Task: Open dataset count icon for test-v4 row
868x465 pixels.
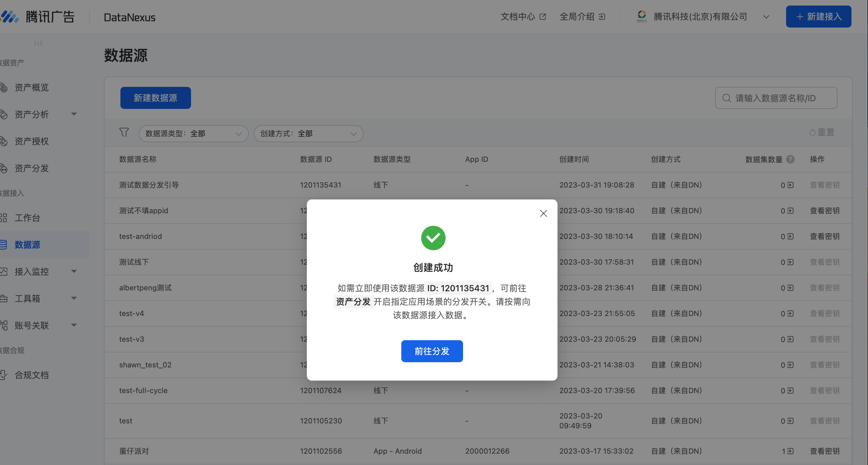Action: [790, 314]
